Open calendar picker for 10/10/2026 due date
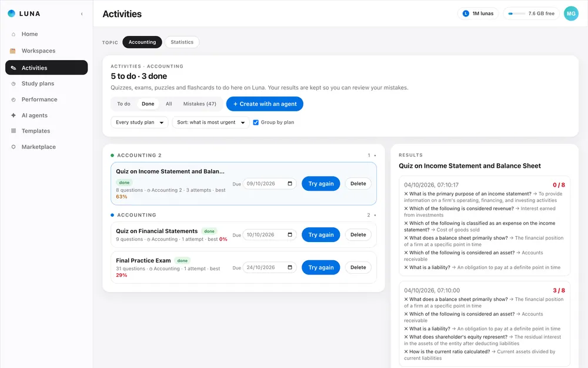Image resolution: width=588 pixels, height=368 pixels. (290, 235)
